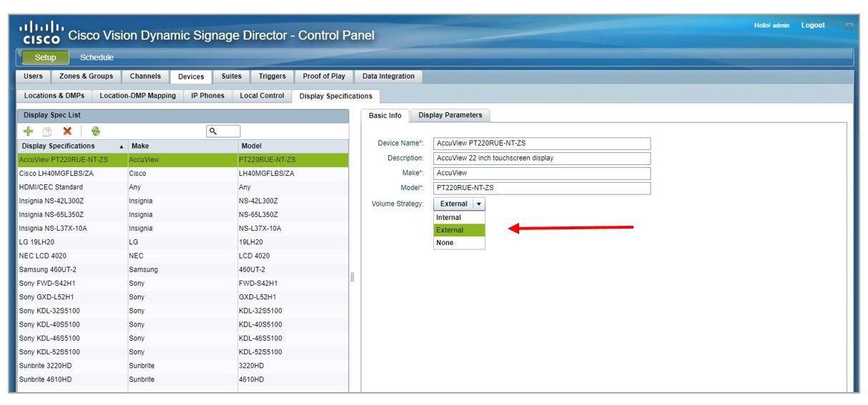Switch to the Schedule tab

tap(97, 58)
